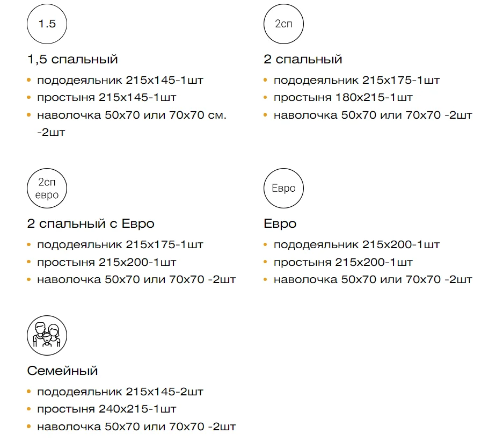Image resolution: width=496 pixels, height=448 pixels.
Task: Click the 1.5 size circle icon
Action: tap(47, 24)
